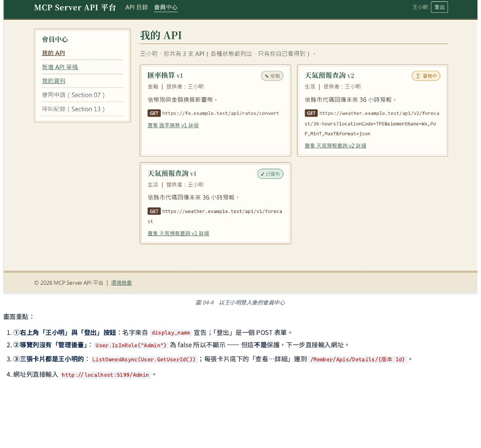Click the GET badge on 匯率換算 v1 card
The height and width of the screenshot is (448, 481).
(154, 113)
